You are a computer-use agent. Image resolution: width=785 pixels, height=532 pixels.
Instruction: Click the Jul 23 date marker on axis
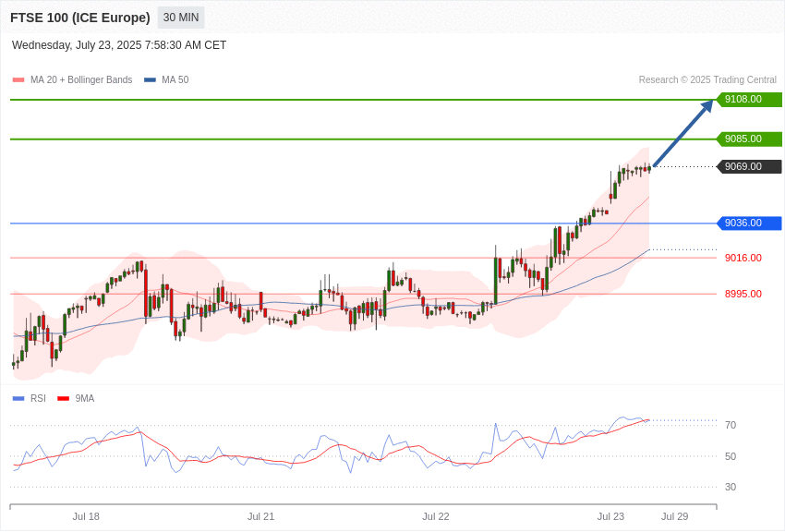[x=610, y=516]
